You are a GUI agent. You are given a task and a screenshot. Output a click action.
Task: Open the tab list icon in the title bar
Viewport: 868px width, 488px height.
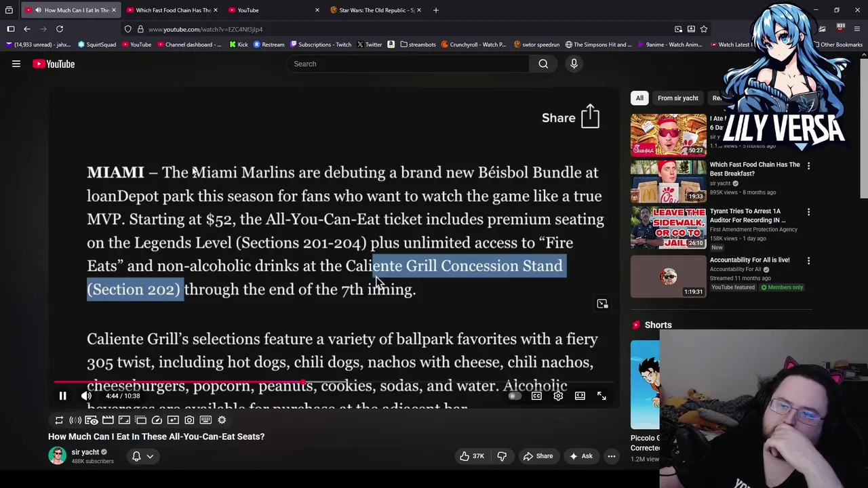[x=9, y=10]
